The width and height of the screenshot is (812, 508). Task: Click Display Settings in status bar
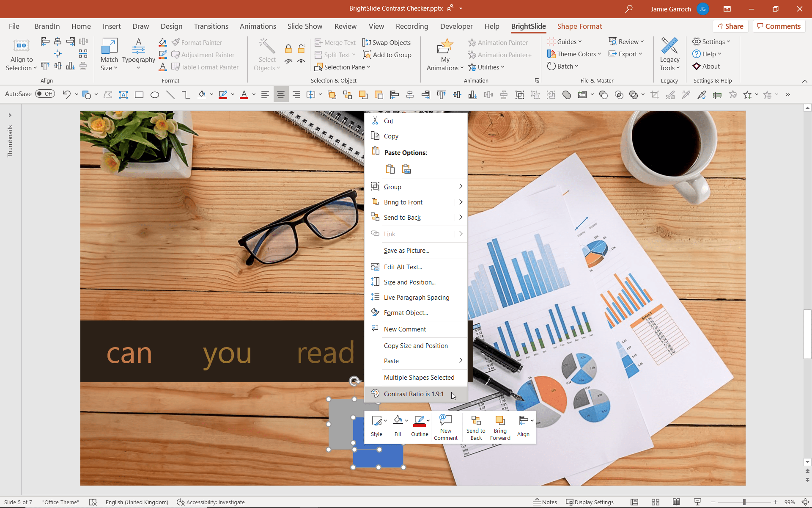pos(590,502)
